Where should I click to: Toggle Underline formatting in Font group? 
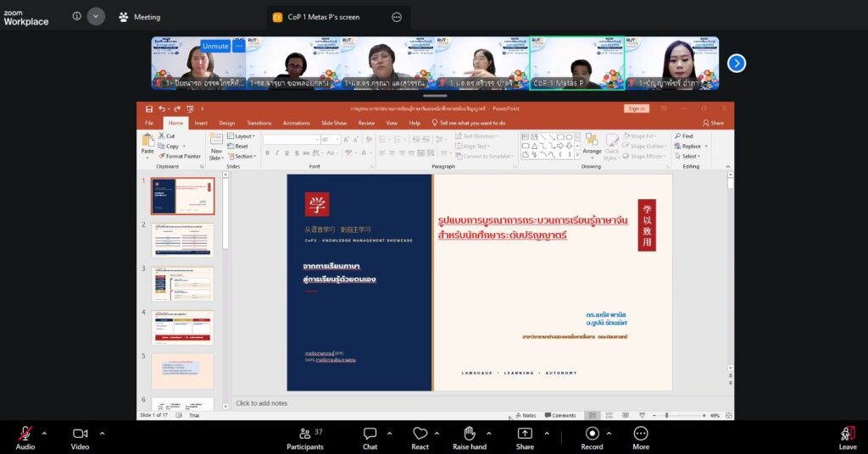[287, 153]
